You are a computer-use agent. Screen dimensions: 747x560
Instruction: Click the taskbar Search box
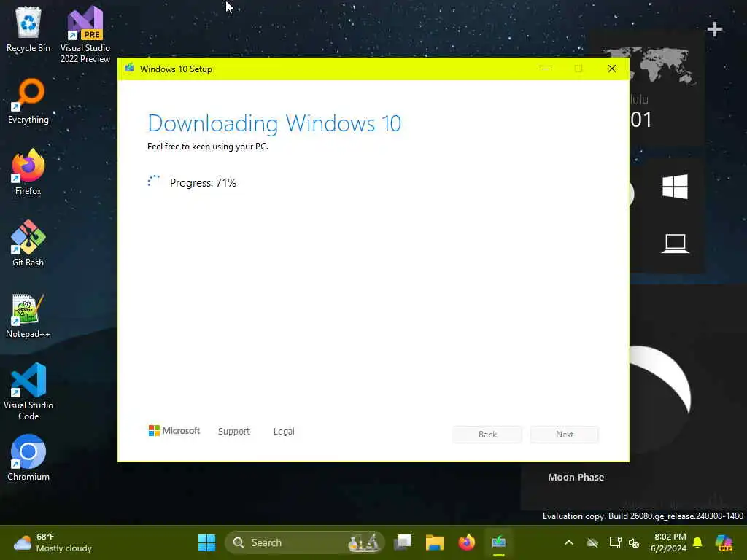coord(305,542)
